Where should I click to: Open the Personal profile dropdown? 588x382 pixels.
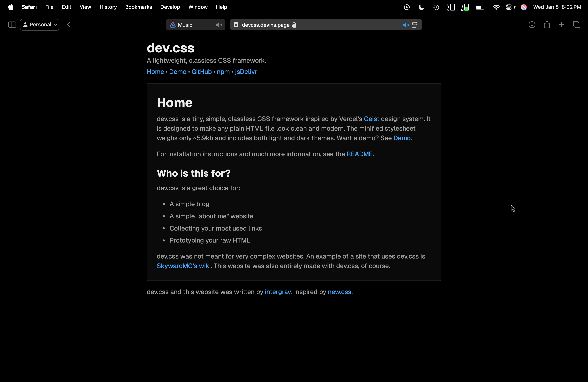(40, 25)
